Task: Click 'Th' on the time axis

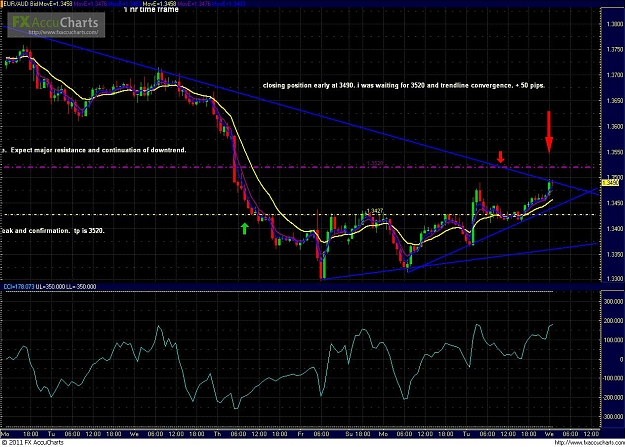Action: pos(218,434)
